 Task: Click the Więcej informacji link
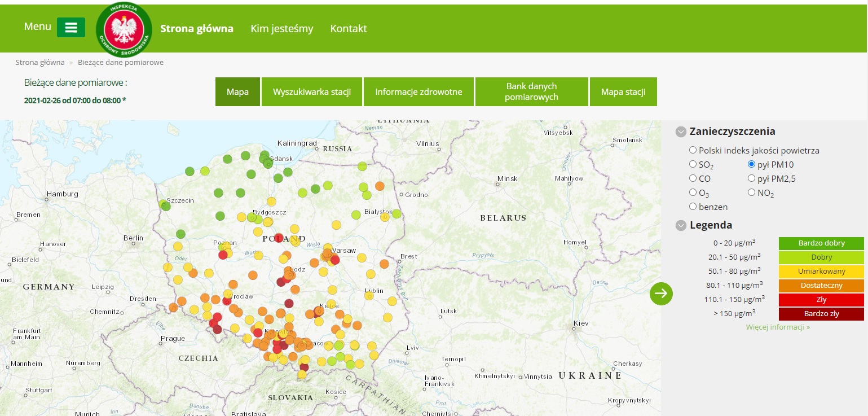(778, 327)
